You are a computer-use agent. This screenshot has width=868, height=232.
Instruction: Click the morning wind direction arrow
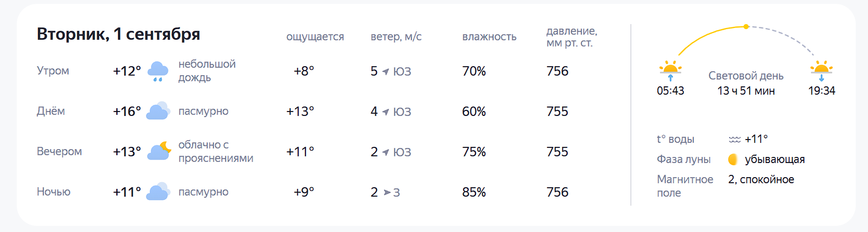pos(385,72)
